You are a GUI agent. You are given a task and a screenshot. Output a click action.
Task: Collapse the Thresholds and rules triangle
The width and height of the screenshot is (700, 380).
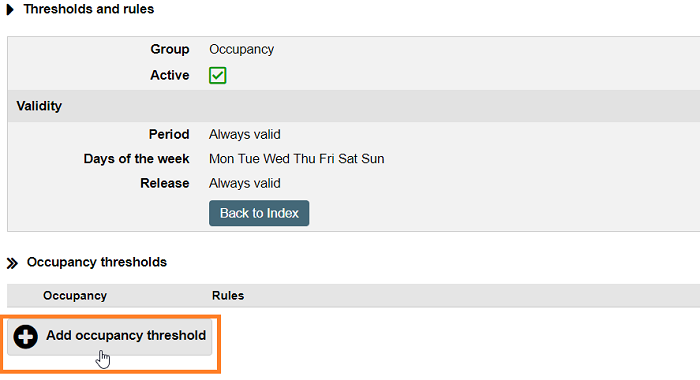pos(10,9)
